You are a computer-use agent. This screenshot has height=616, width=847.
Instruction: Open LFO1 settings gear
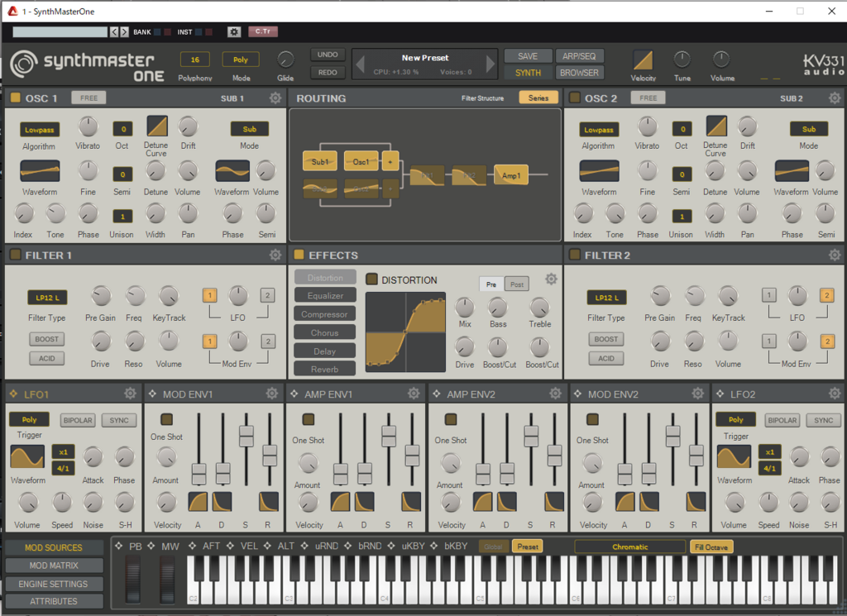tap(130, 394)
